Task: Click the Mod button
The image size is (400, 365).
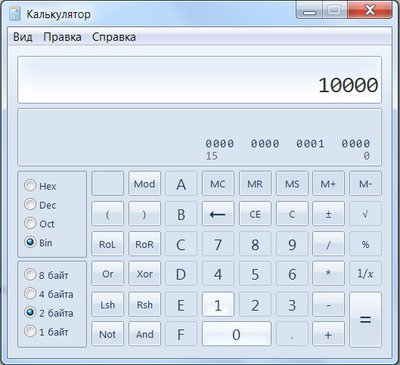Action: click(x=144, y=183)
